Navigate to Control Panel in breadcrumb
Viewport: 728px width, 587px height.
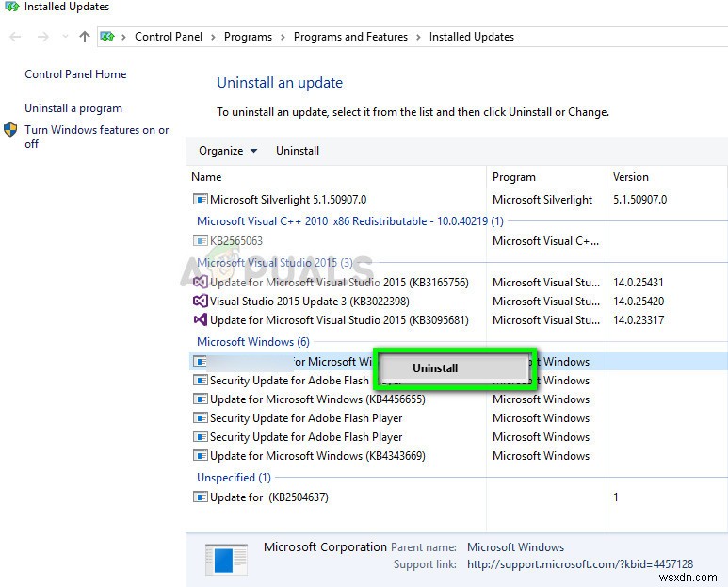[x=169, y=37]
